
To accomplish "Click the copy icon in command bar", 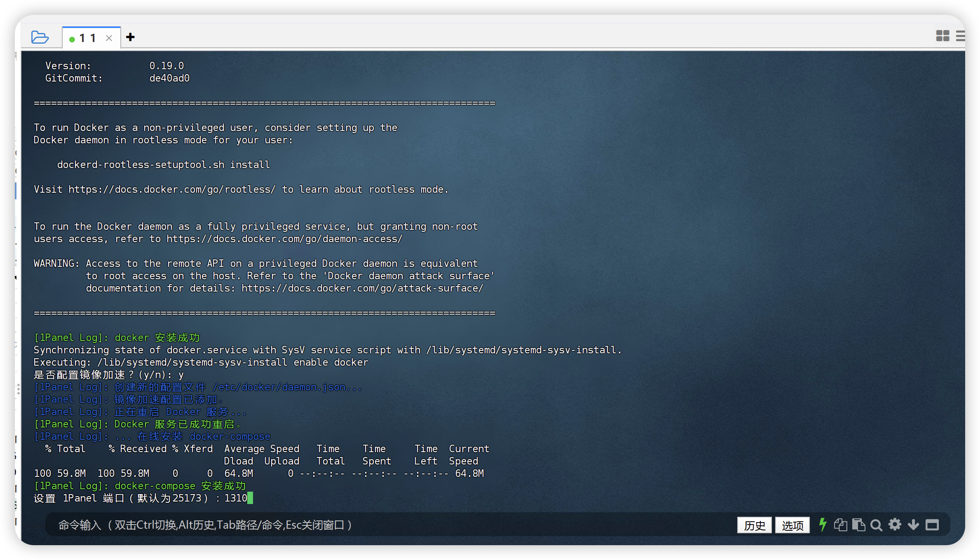I will coord(840,525).
